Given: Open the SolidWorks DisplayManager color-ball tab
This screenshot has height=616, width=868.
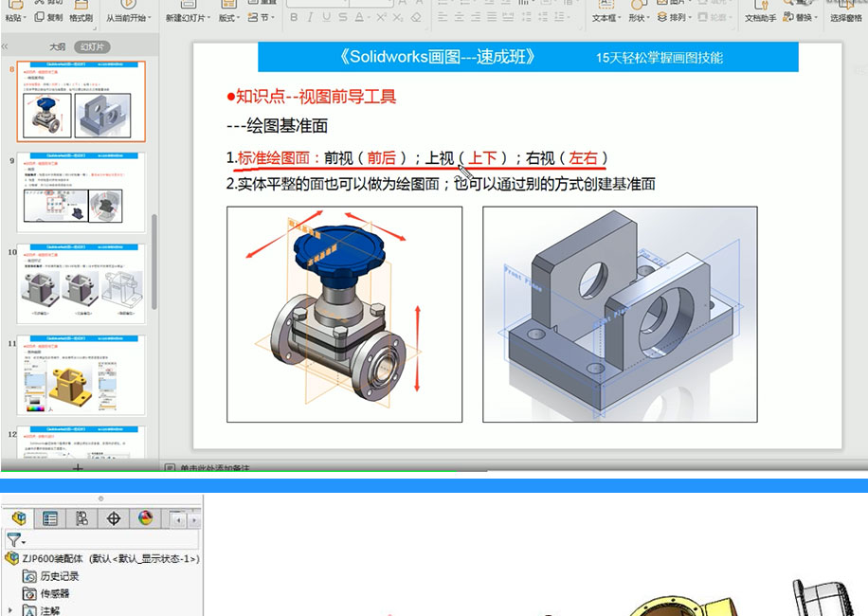Looking at the screenshot, I should tap(145, 518).
